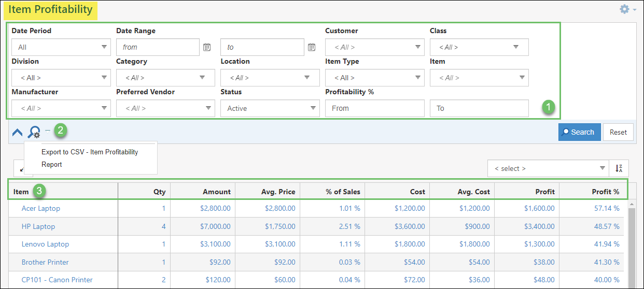
Task: Open the Category dropdown
Action: pos(165,78)
